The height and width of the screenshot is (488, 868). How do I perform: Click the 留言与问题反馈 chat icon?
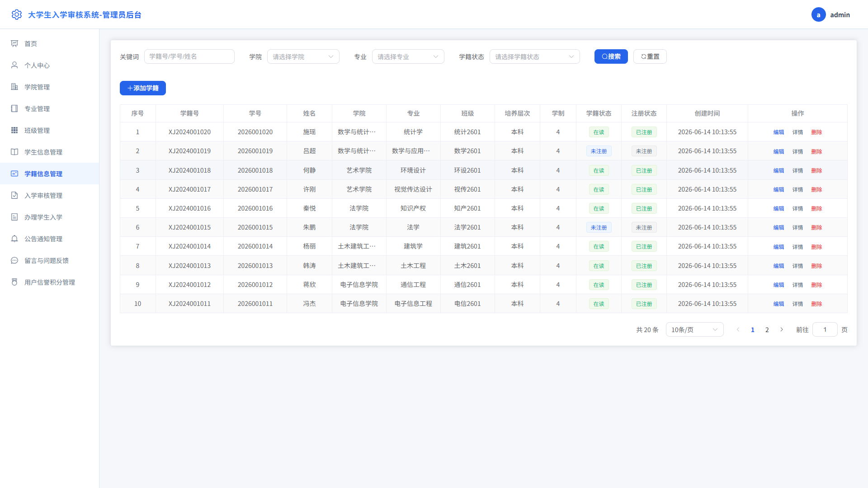pos(14,260)
